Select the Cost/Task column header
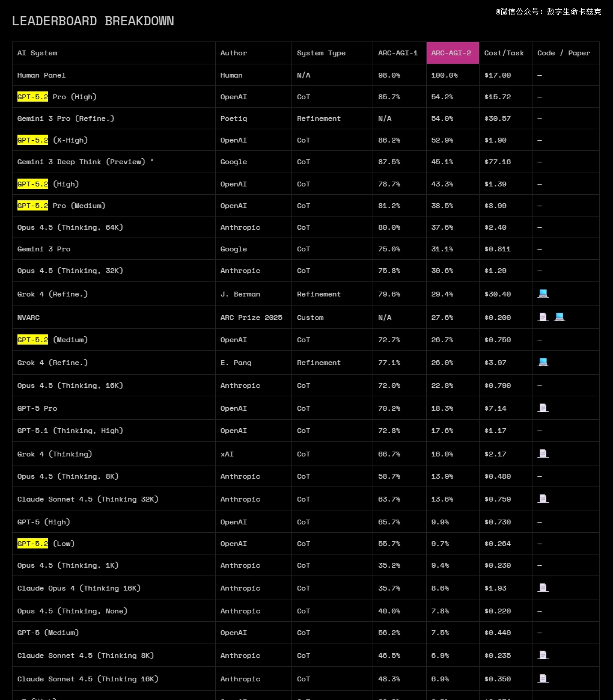The width and height of the screenshot is (613, 700). [504, 53]
